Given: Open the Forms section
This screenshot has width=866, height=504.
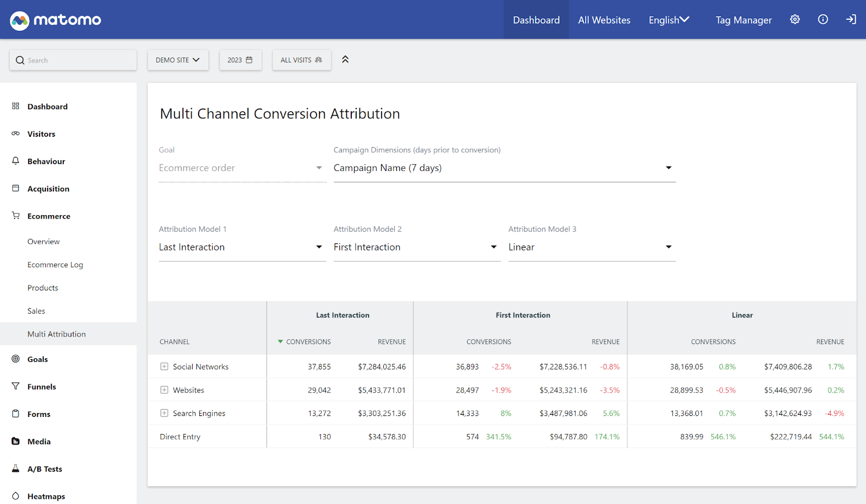Looking at the screenshot, I should click(38, 414).
